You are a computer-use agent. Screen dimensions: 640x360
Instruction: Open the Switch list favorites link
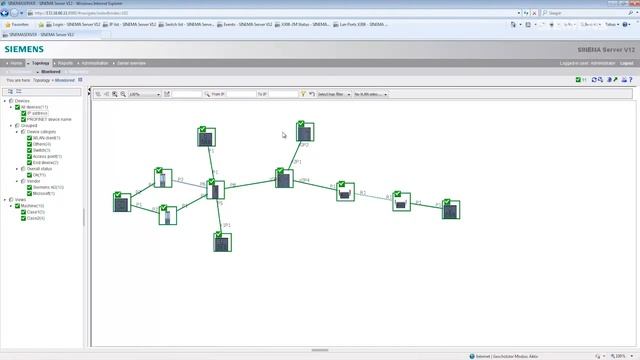pos(186,24)
